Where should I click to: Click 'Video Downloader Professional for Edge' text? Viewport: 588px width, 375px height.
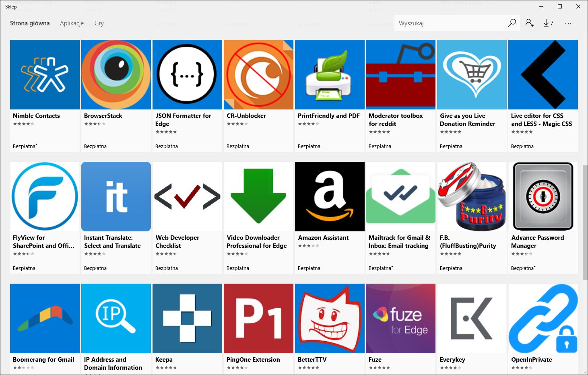pyautogui.click(x=257, y=241)
